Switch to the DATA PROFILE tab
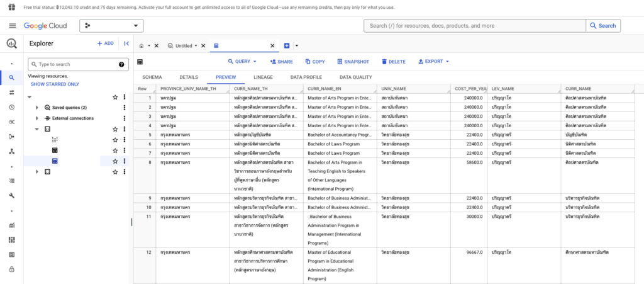Viewport: 644px width, 284px height. point(306,77)
